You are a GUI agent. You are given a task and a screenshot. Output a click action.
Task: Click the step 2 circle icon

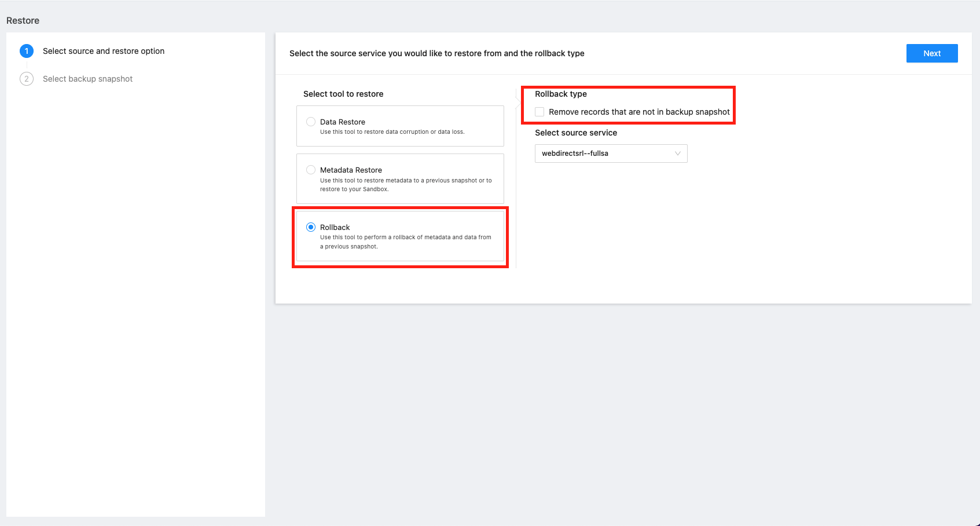click(x=27, y=79)
